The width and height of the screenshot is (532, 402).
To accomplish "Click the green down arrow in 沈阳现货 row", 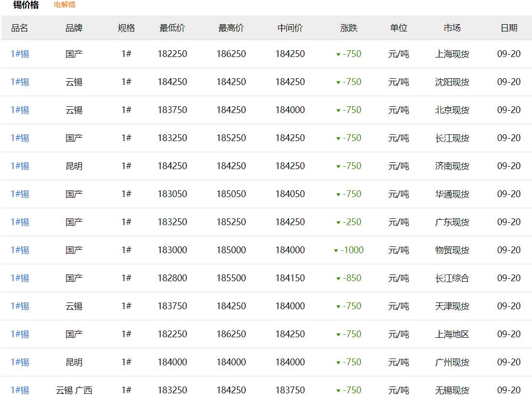I will [x=338, y=83].
